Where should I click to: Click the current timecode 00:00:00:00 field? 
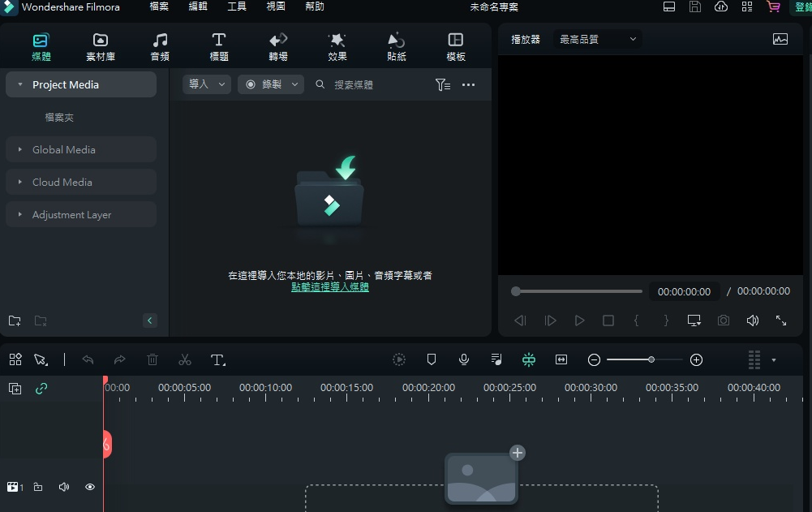(684, 292)
